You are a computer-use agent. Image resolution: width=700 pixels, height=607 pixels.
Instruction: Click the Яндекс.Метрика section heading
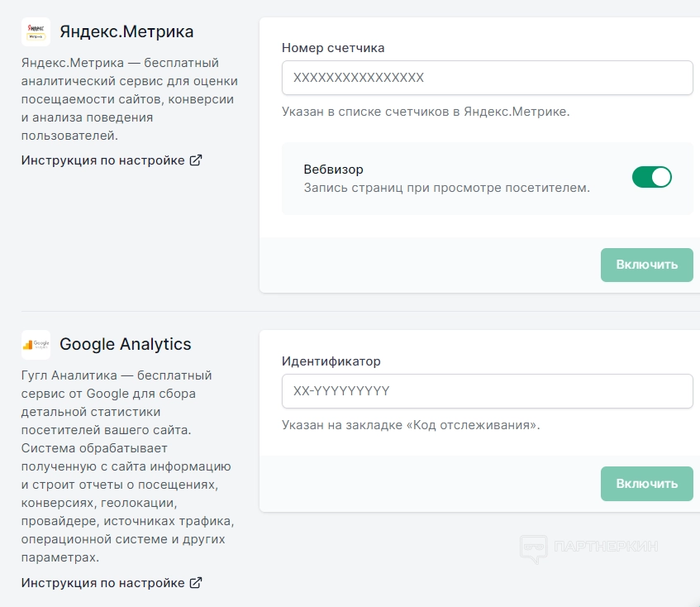click(126, 32)
